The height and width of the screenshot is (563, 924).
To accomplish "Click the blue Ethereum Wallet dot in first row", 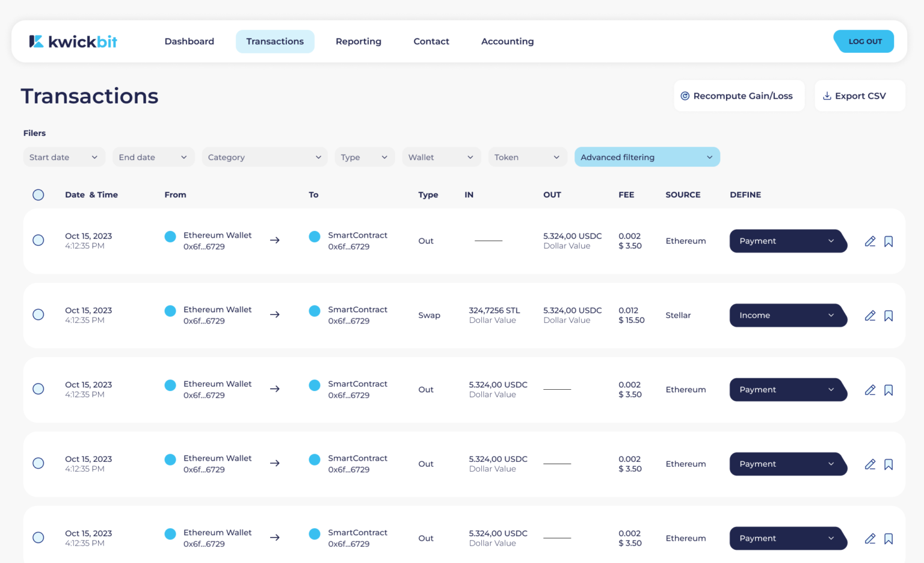I will (x=170, y=236).
